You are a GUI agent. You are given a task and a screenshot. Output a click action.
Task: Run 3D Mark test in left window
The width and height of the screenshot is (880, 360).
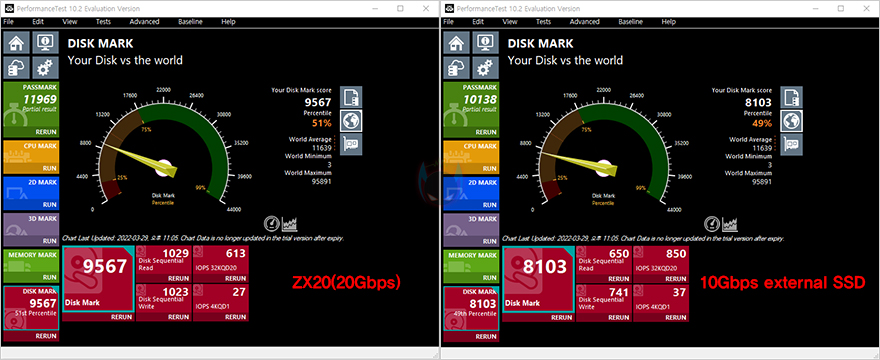pyautogui.click(x=50, y=241)
